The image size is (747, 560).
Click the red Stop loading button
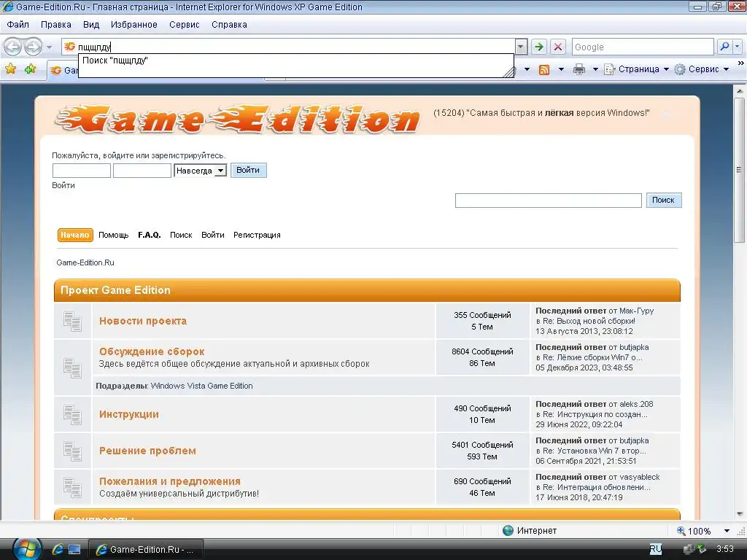[558, 47]
